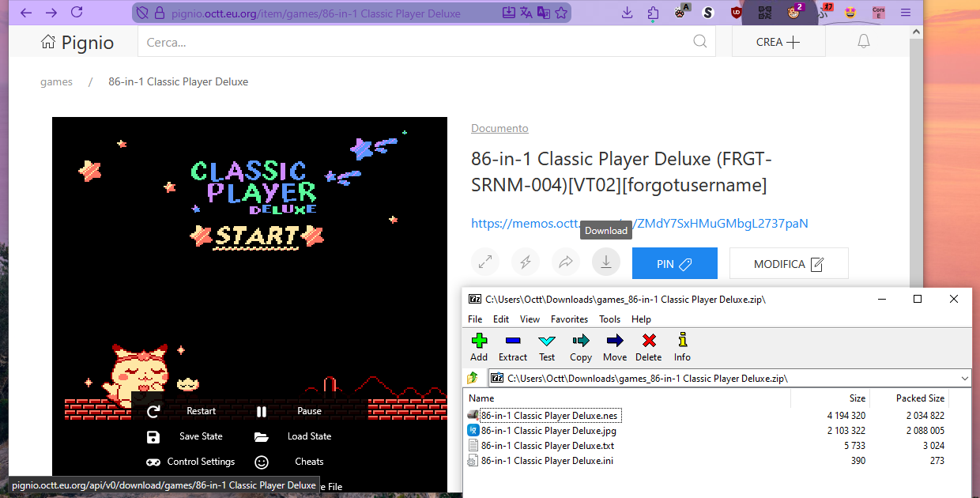Open the Favorites menu in 7-Zip
This screenshot has width=980, height=498.
pyautogui.click(x=569, y=319)
